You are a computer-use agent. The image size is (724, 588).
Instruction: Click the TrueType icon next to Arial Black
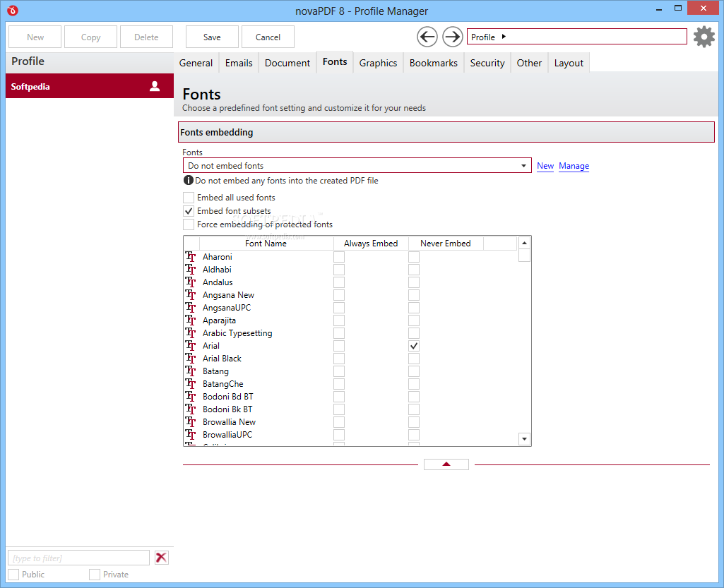pos(191,358)
